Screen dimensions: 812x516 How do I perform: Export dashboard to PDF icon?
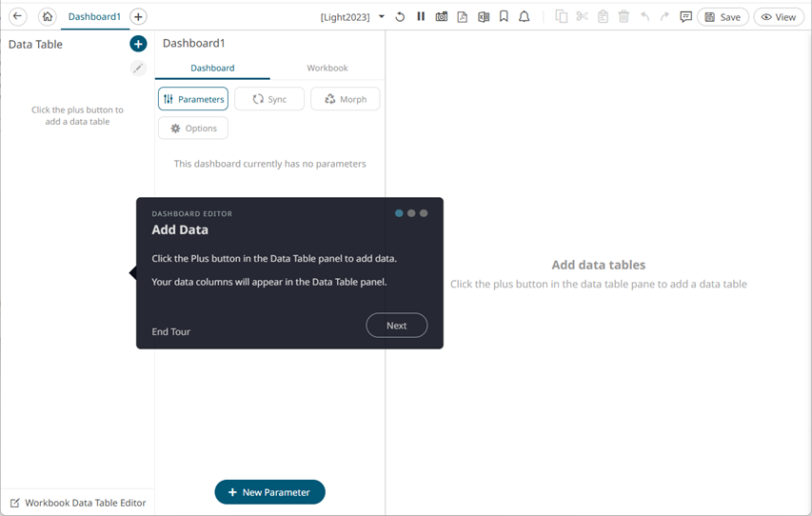pyautogui.click(x=462, y=17)
